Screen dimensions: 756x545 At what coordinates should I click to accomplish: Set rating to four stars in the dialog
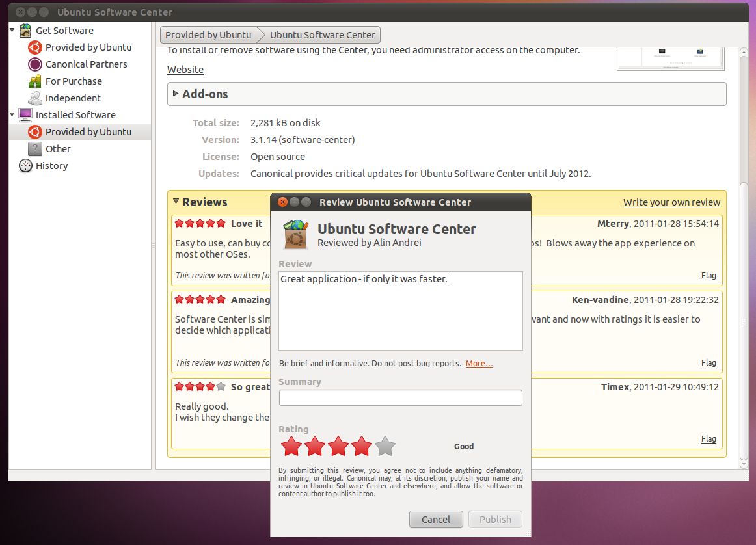(362, 446)
